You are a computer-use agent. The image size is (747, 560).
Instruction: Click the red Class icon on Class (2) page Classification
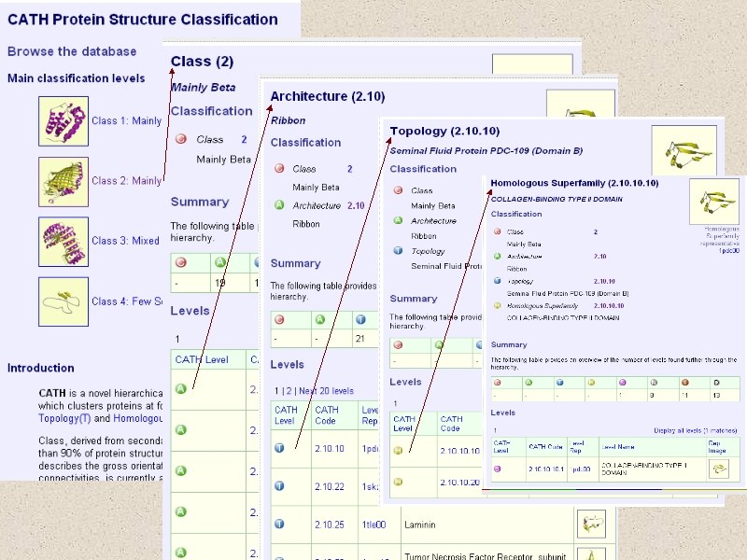click(x=181, y=139)
